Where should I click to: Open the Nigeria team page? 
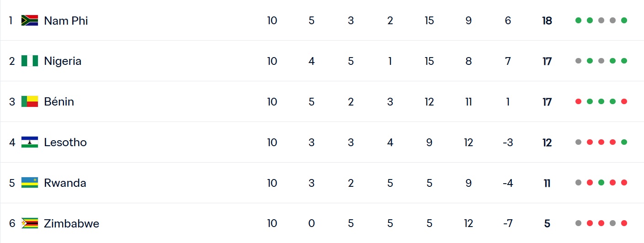point(63,61)
